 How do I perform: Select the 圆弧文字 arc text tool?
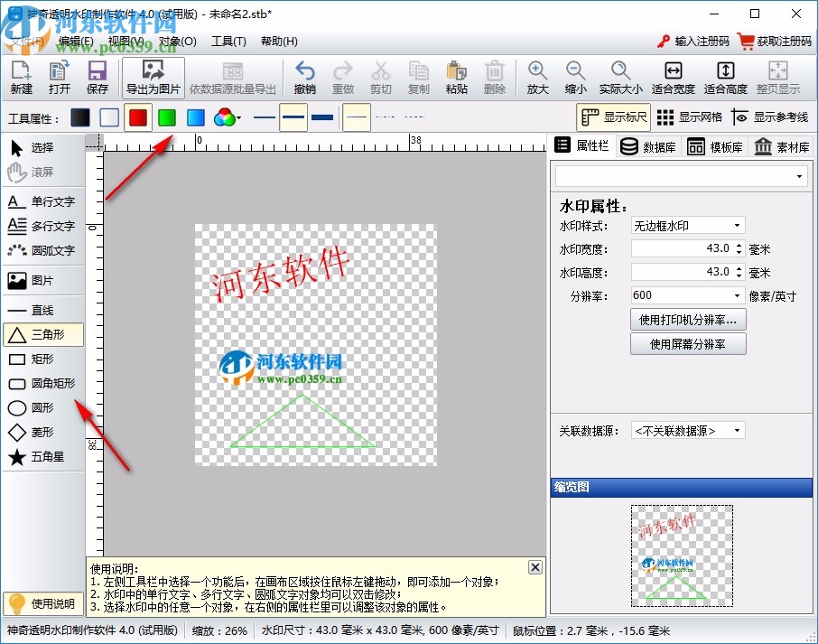coord(42,250)
